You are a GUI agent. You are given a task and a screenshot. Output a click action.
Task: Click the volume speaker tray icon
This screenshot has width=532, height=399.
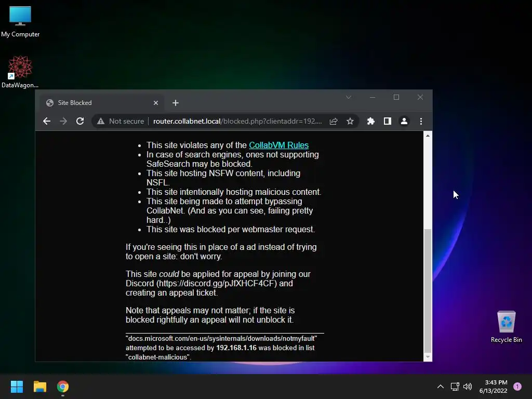[468, 387]
